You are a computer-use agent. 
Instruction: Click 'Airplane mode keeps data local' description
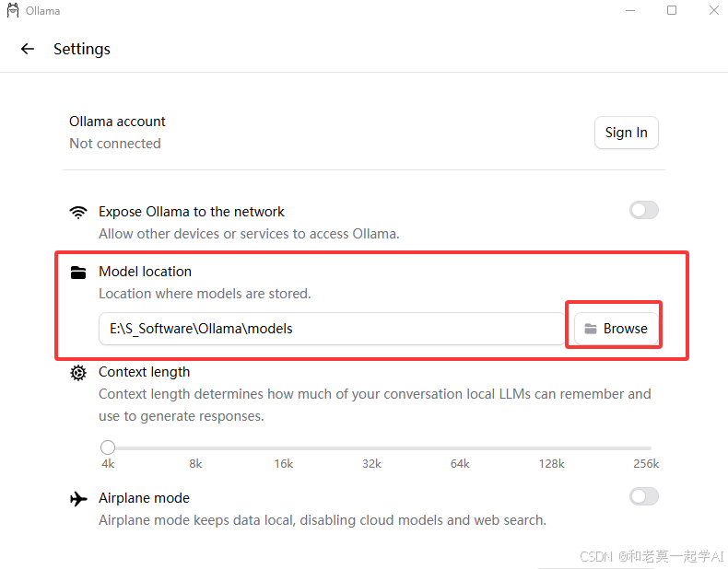tap(323, 520)
